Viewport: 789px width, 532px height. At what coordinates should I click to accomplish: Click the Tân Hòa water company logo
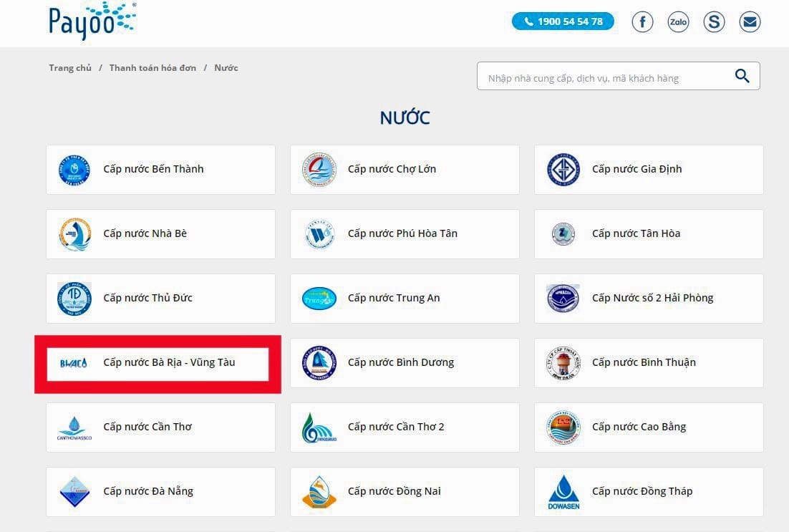[563, 234]
